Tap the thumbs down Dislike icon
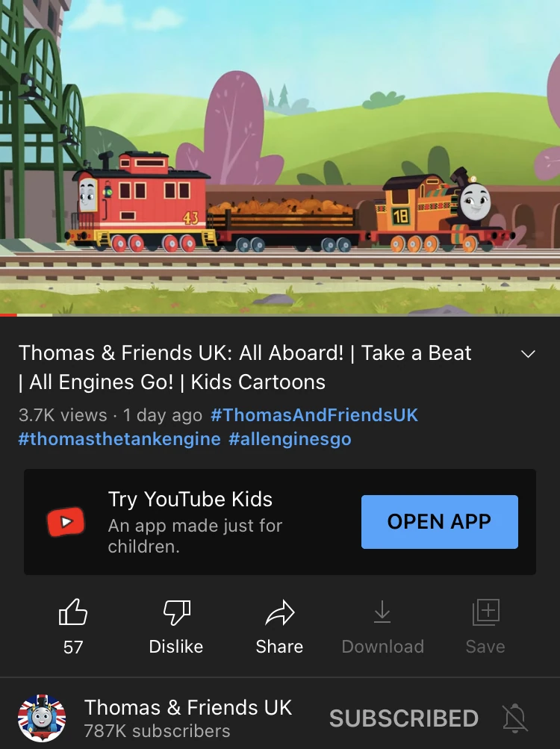The width and height of the screenshot is (560, 749). [176, 612]
